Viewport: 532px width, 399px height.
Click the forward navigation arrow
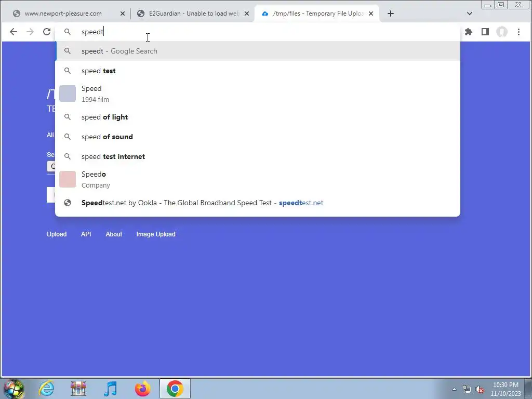tap(30, 32)
